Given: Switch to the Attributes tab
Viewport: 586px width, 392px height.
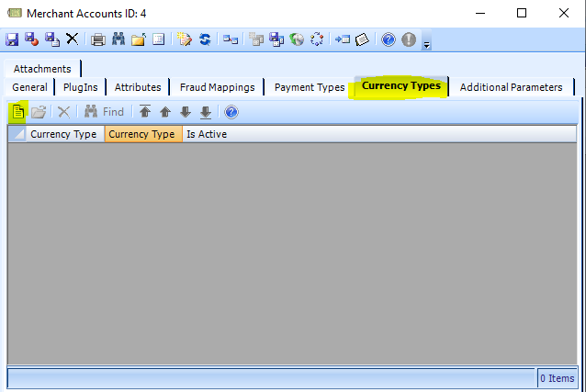Looking at the screenshot, I should 138,87.
